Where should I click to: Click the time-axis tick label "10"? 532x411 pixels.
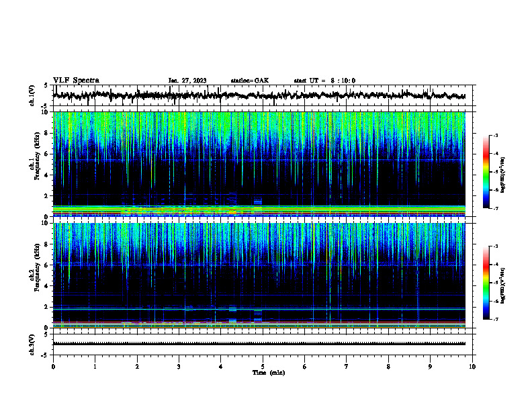point(472,367)
